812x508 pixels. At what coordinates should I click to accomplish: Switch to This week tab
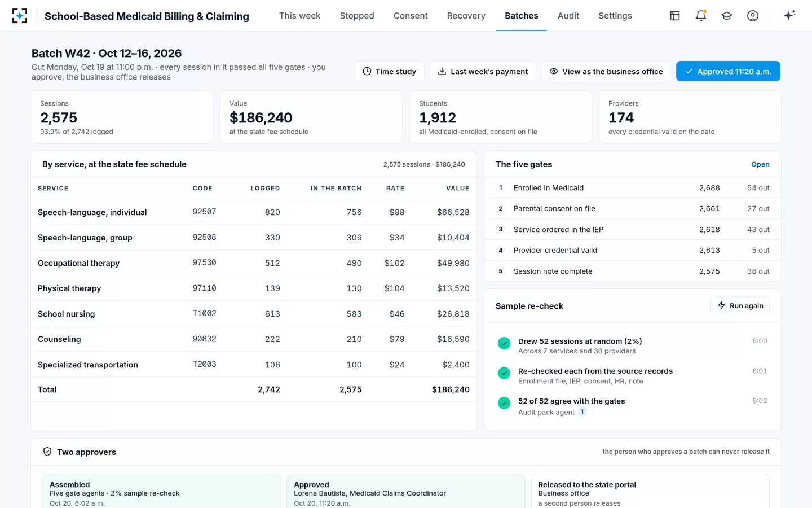tap(299, 16)
